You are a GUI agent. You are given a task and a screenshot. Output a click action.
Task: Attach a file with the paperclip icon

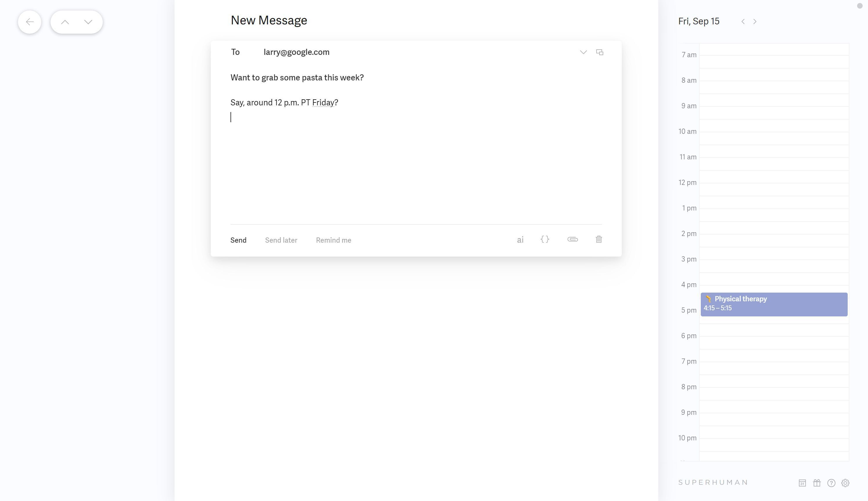(x=572, y=239)
